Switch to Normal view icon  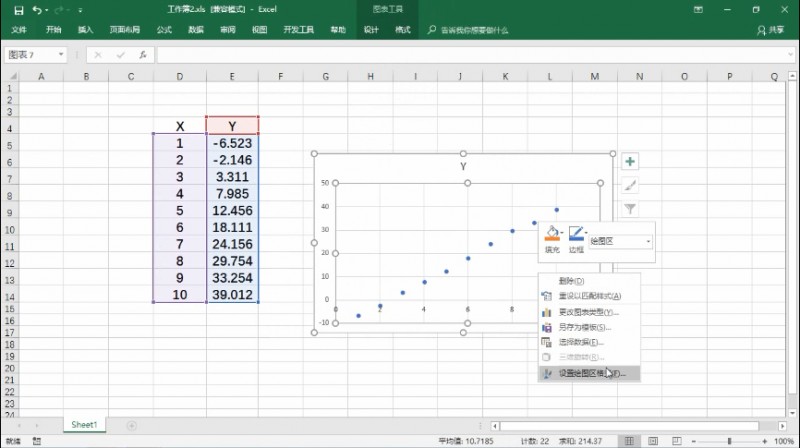pyautogui.click(x=630, y=441)
